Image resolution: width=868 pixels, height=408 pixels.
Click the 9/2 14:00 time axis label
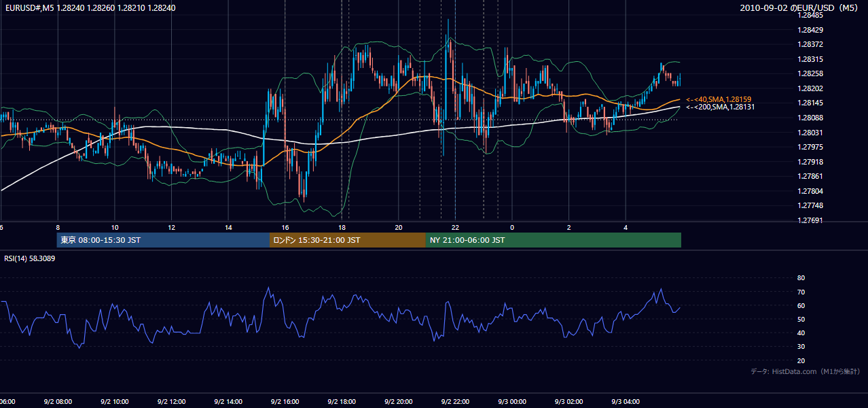point(228,402)
